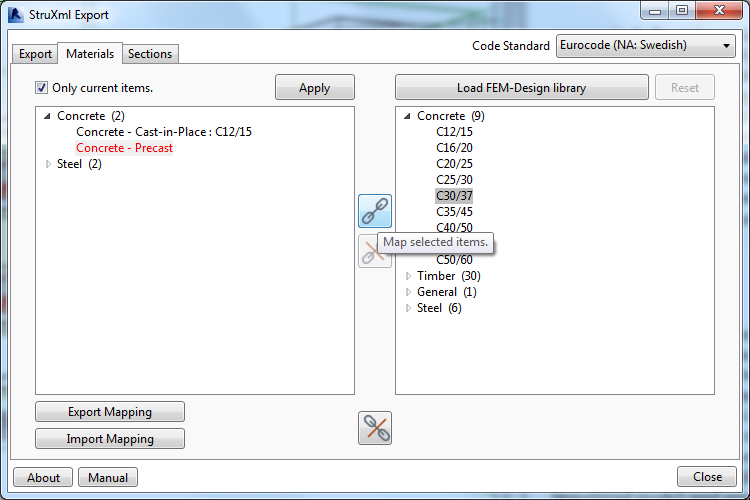Select the highlighted C30/37 library item
The width and height of the screenshot is (750, 500).
coord(454,196)
